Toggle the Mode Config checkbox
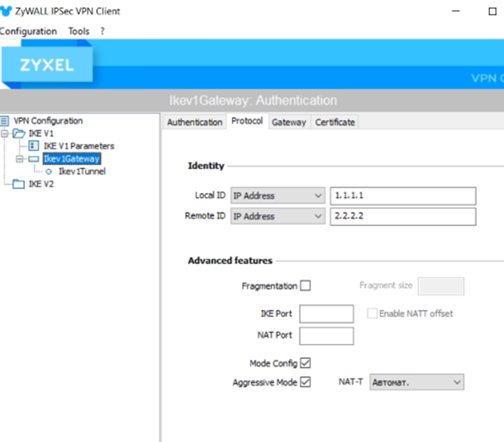 pos(305,363)
